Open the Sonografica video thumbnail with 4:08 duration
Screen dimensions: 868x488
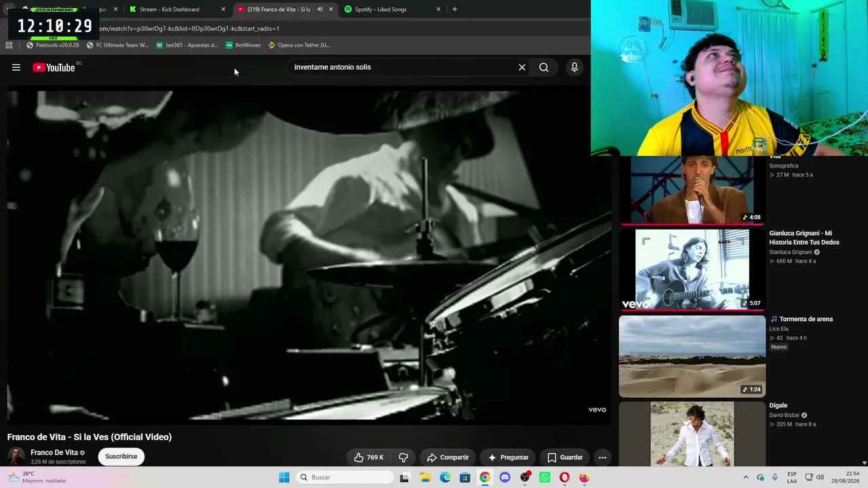(x=692, y=190)
